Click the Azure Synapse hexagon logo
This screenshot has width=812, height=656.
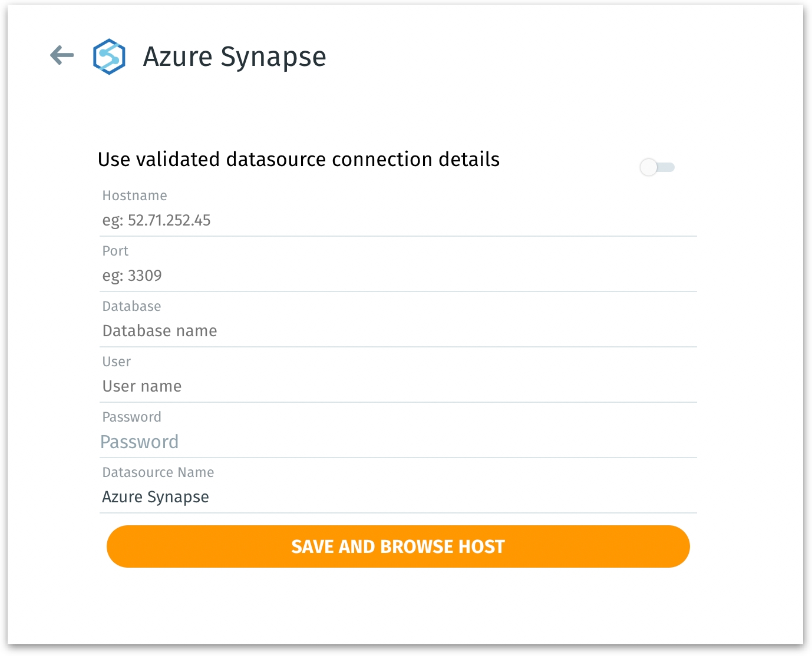click(109, 57)
